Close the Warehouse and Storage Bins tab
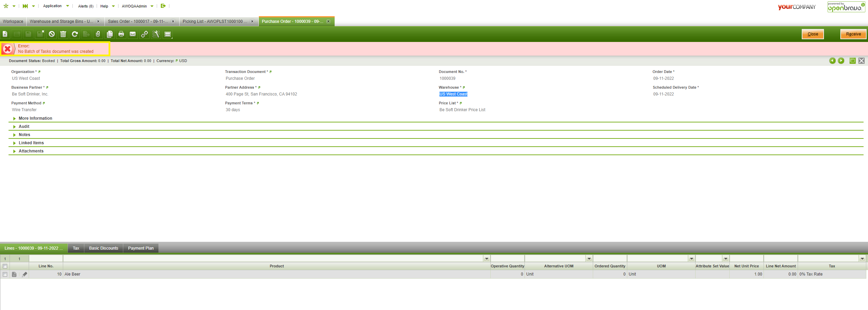868x310 pixels. point(98,21)
